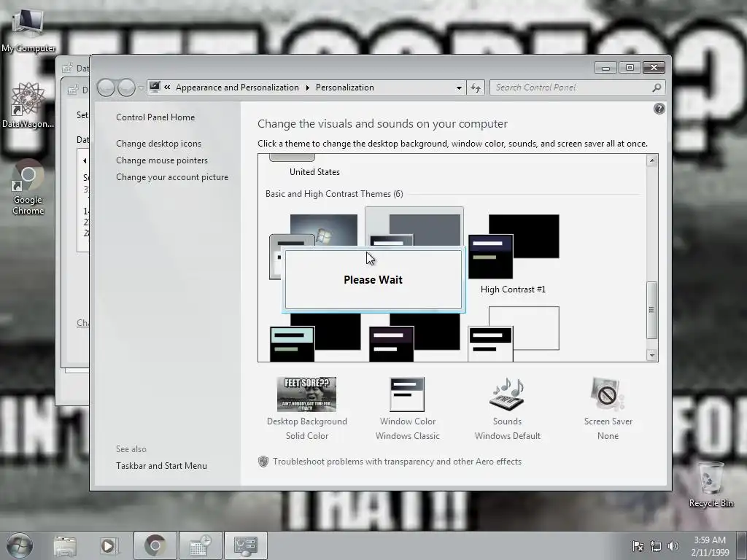Open Troubleshoot problems with transparency link
The image size is (747, 560).
pos(397,462)
